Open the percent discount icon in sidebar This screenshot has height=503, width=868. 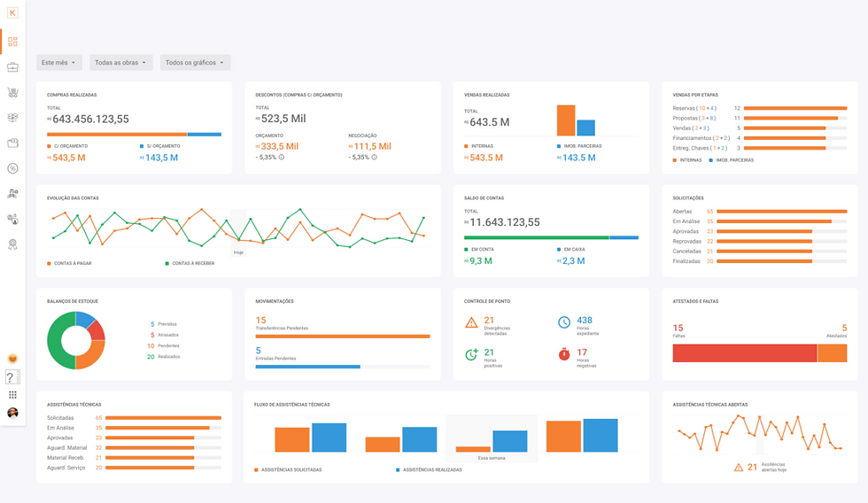(12, 168)
